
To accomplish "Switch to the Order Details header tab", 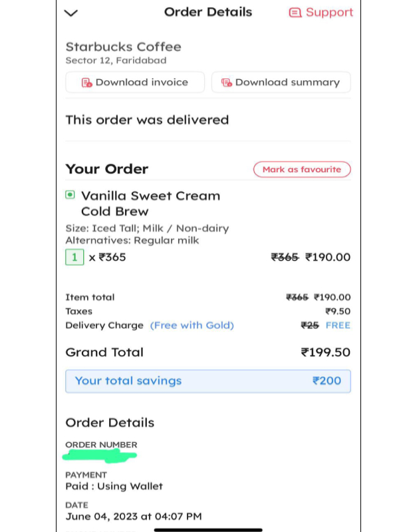I will pyautogui.click(x=208, y=12).
